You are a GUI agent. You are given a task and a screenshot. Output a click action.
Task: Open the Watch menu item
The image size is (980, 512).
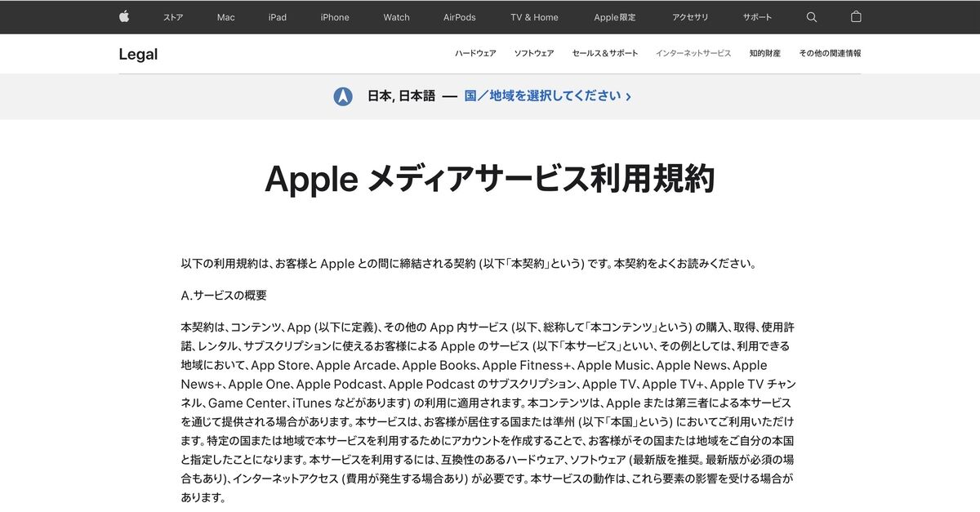[397, 17]
